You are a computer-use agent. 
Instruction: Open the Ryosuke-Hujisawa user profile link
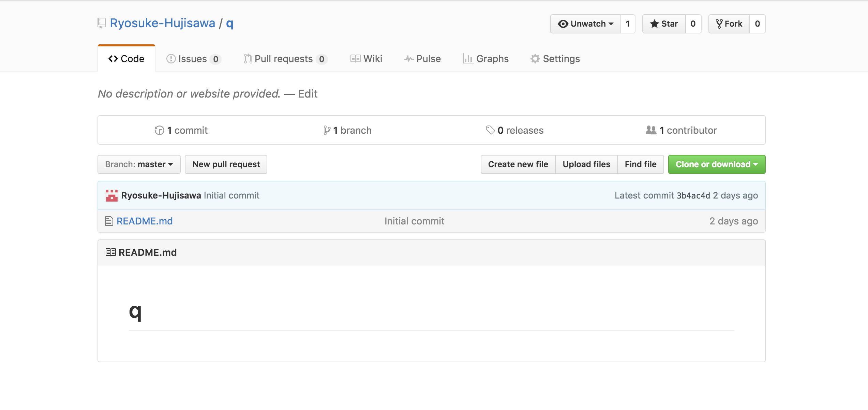[x=163, y=23]
